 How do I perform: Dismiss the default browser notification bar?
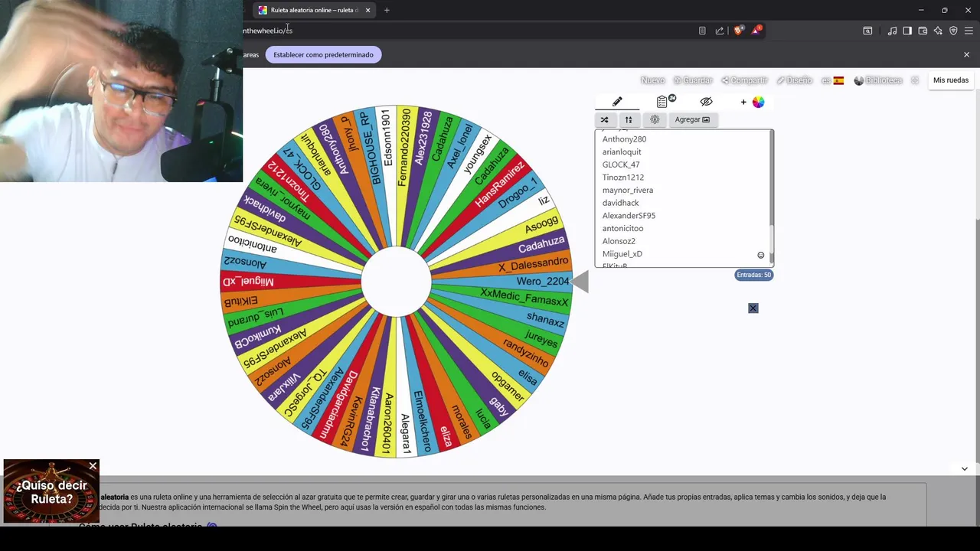click(966, 54)
